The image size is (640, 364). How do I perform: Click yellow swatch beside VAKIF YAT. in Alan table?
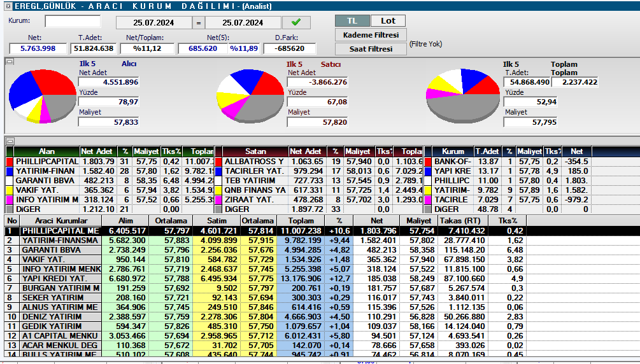(x=10, y=190)
